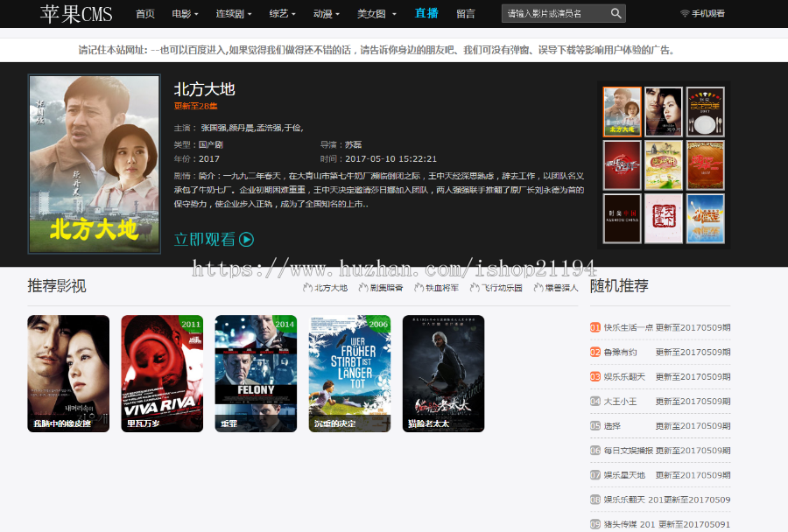This screenshot has height=532, width=788.
Task: Click the gray 07 rank badge
Action: coord(595,475)
